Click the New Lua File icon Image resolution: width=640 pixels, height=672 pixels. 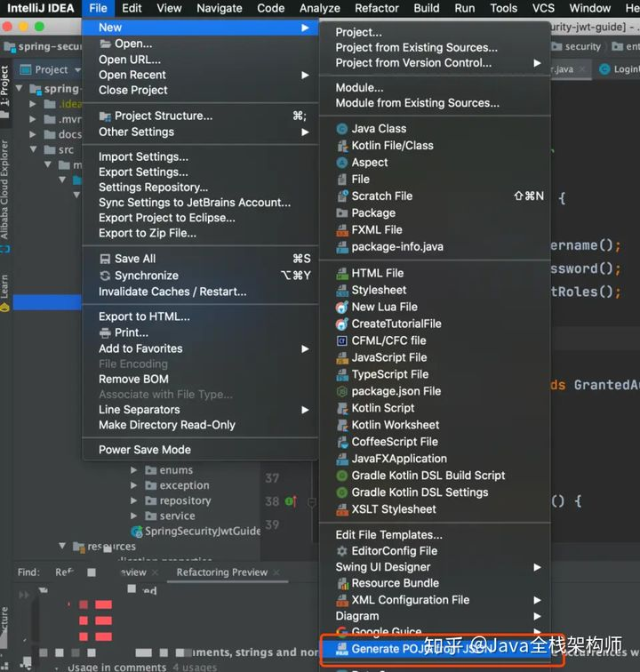pyautogui.click(x=341, y=307)
